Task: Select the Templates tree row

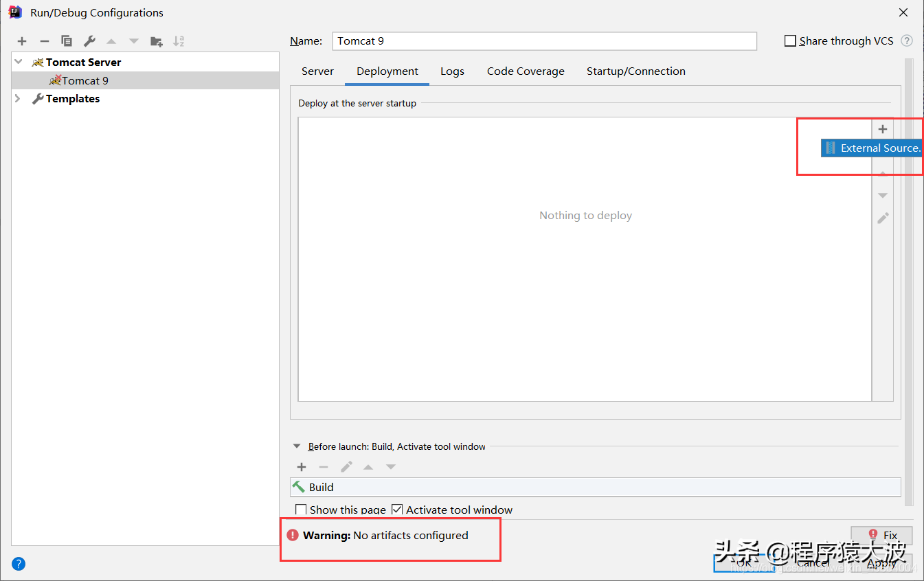Action: click(x=145, y=99)
